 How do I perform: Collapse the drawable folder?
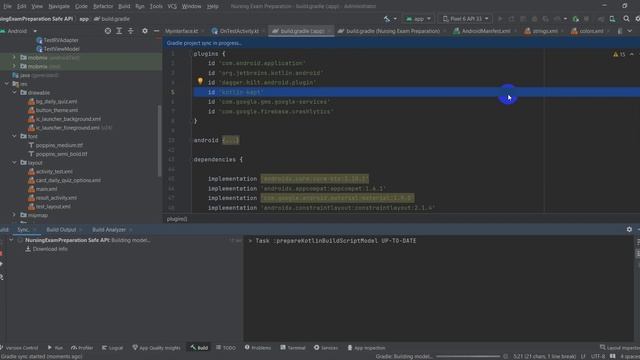15,93
